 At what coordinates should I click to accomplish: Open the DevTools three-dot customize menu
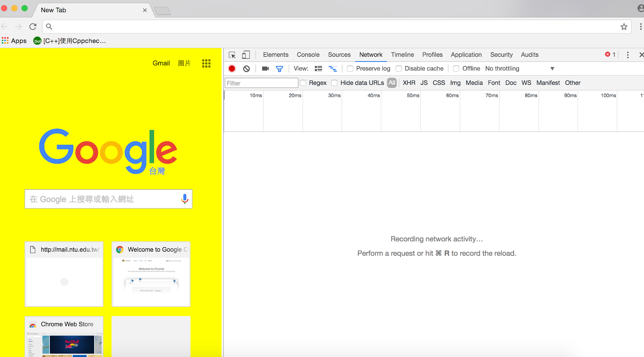point(627,55)
